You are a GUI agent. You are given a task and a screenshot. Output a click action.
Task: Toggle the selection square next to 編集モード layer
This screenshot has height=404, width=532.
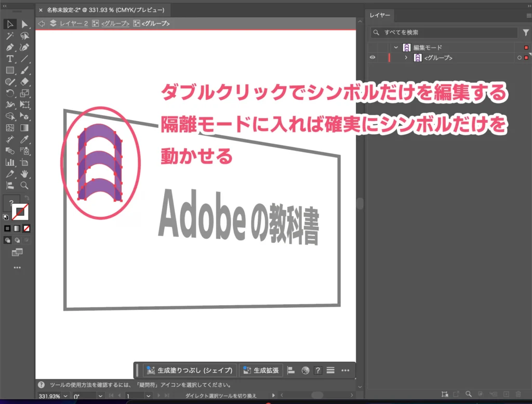point(526,47)
